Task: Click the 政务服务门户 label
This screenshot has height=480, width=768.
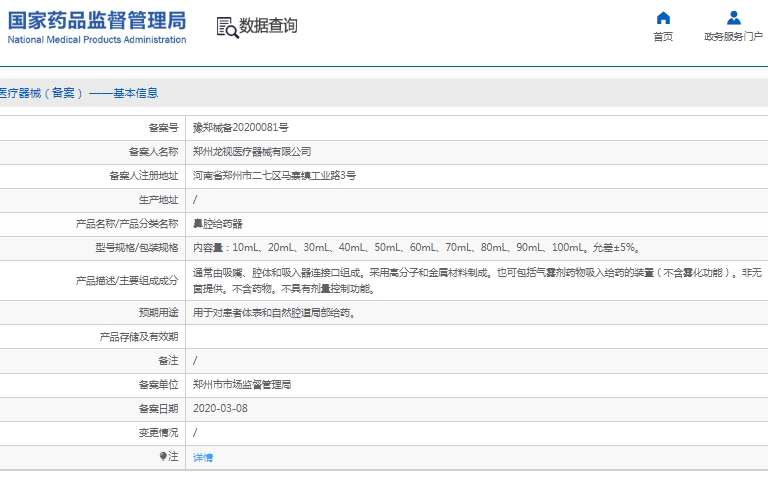Action: (x=733, y=37)
